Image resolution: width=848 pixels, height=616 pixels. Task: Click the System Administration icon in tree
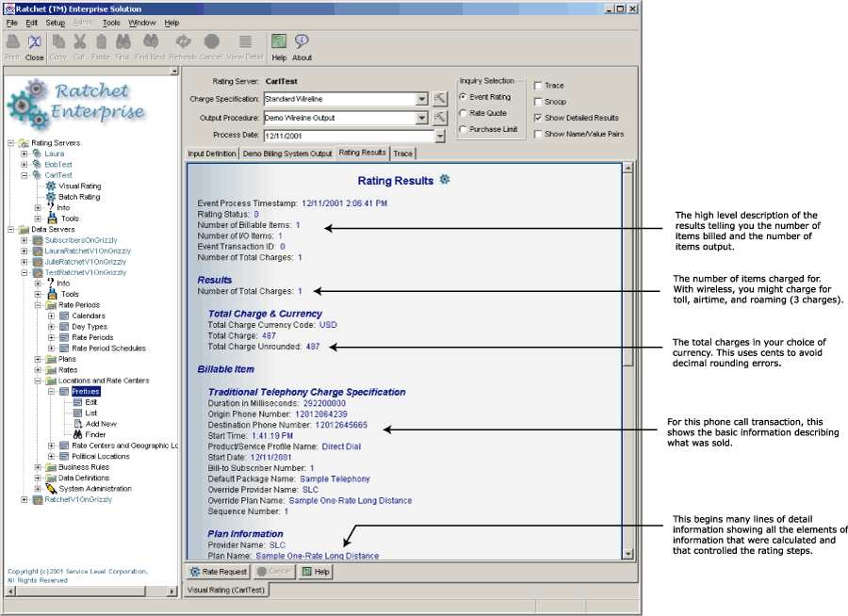pos(51,488)
